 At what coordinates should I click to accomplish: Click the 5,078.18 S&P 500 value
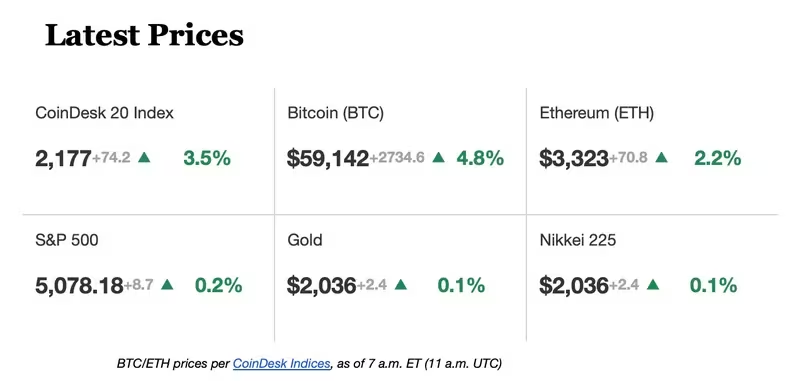click(79, 285)
